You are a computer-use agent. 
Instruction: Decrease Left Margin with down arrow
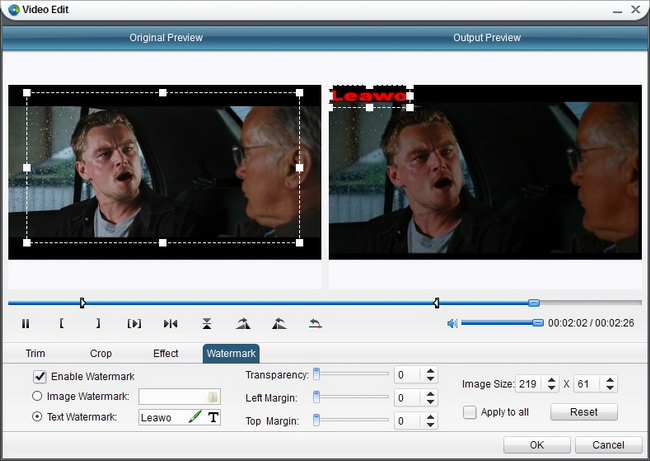[x=430, y=402]
